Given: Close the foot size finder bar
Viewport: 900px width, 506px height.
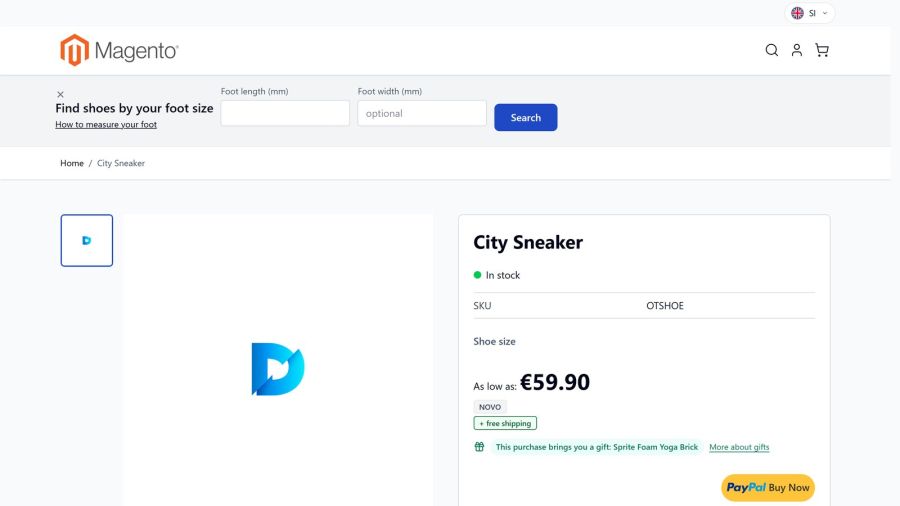Looking at the screenshot, I should coord(60,94).
